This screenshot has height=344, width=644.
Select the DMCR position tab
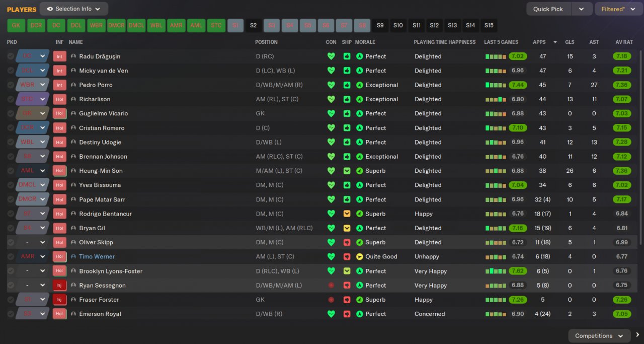tap(116, 25)
